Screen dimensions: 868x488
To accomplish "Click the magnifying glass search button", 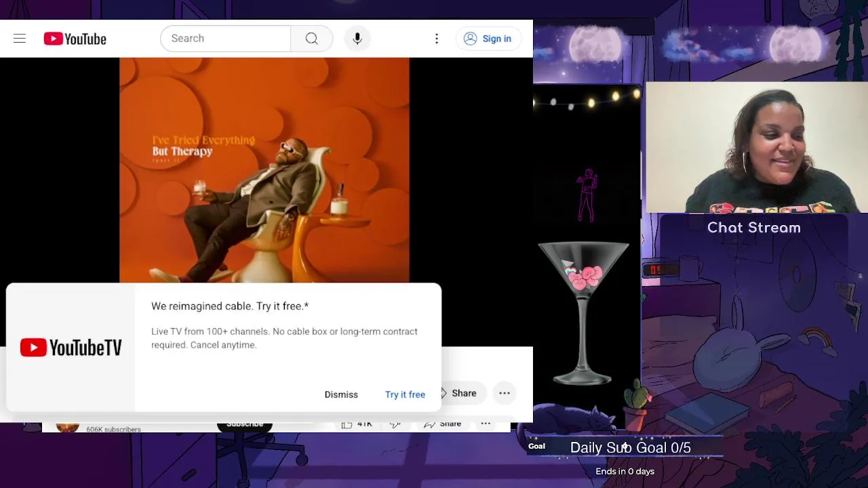I will click(x=312, y=39).
